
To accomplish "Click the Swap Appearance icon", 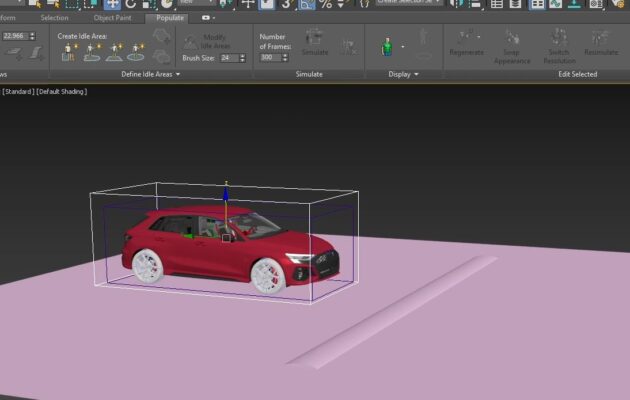I will tap(512, 37).
